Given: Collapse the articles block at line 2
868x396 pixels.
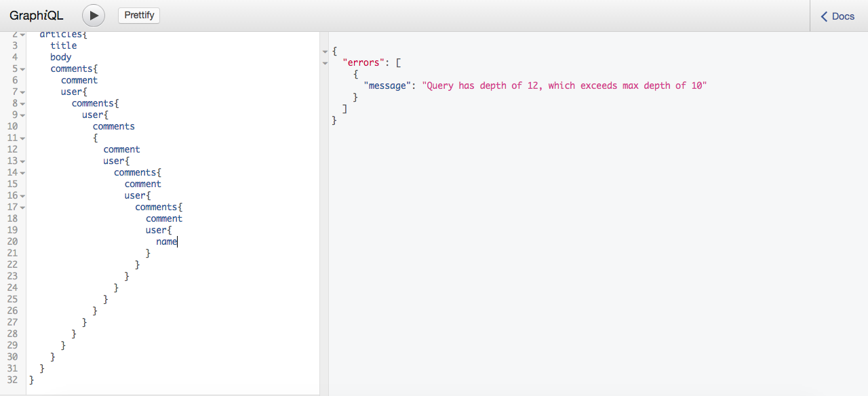Looking at the screenshot, I should 22,35.
